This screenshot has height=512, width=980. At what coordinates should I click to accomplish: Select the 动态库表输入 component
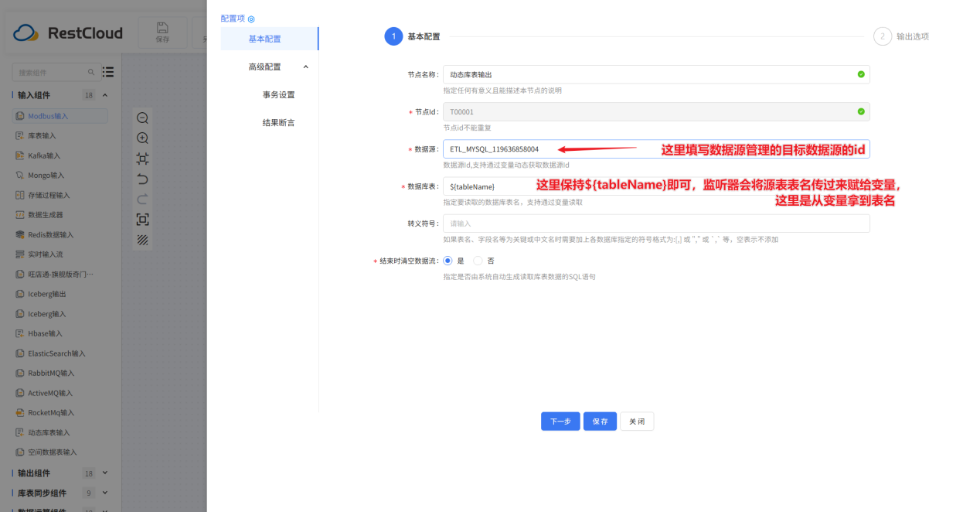tap(49, 432)
